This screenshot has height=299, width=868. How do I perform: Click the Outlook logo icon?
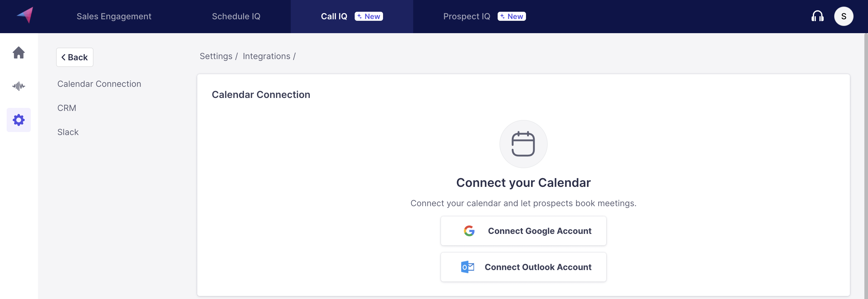point(467,267)
